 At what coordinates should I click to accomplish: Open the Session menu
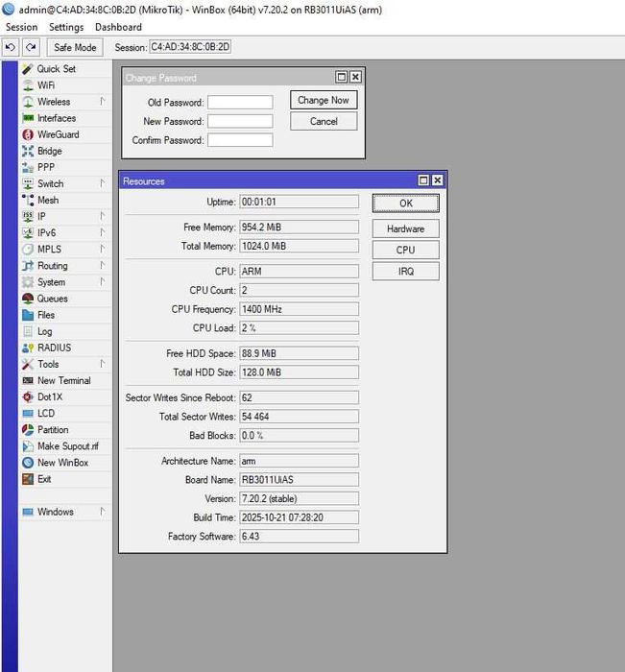[x=21, y=27]
